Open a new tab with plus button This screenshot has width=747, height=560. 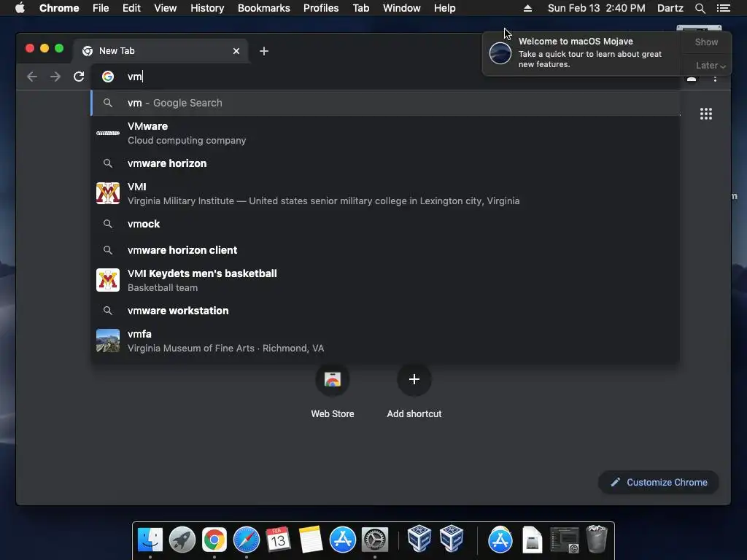264,51
